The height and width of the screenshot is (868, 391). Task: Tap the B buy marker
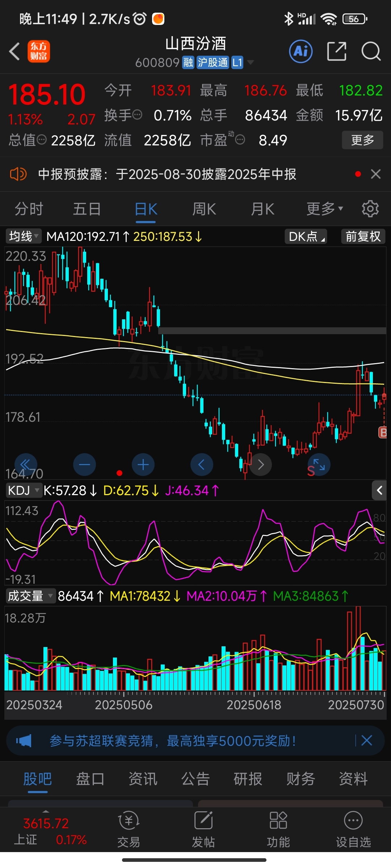tap(383, 432)
